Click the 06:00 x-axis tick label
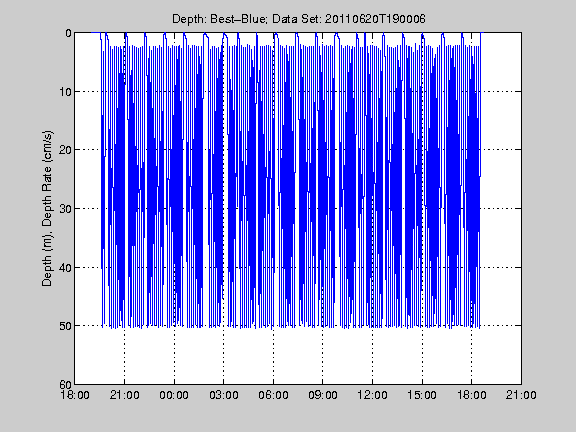This screenshot has height=432, width=576. click(x=273, y=395)
